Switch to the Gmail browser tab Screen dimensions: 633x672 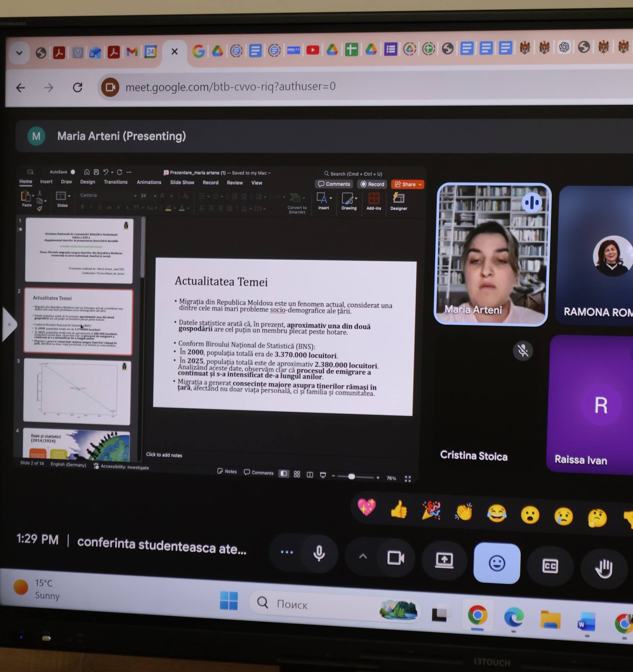click(132, 52)
